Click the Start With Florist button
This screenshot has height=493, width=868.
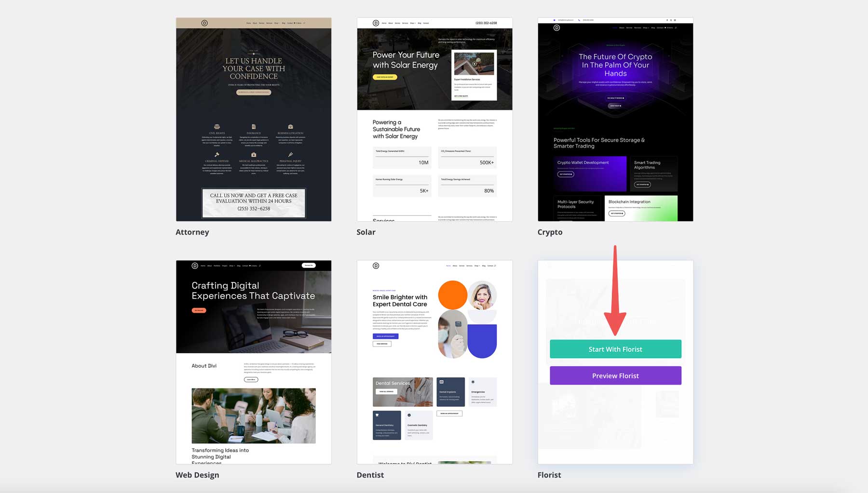615,349
